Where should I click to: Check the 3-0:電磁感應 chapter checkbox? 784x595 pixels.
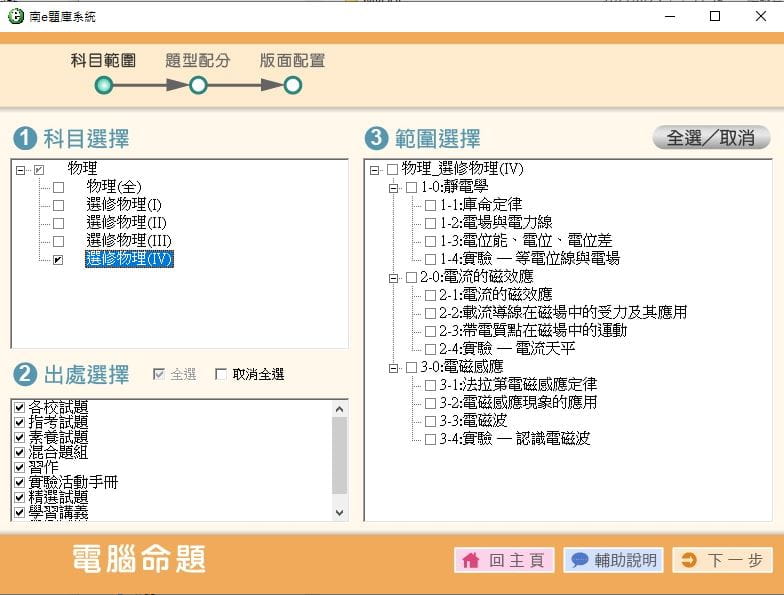click(x=412, y=368)
